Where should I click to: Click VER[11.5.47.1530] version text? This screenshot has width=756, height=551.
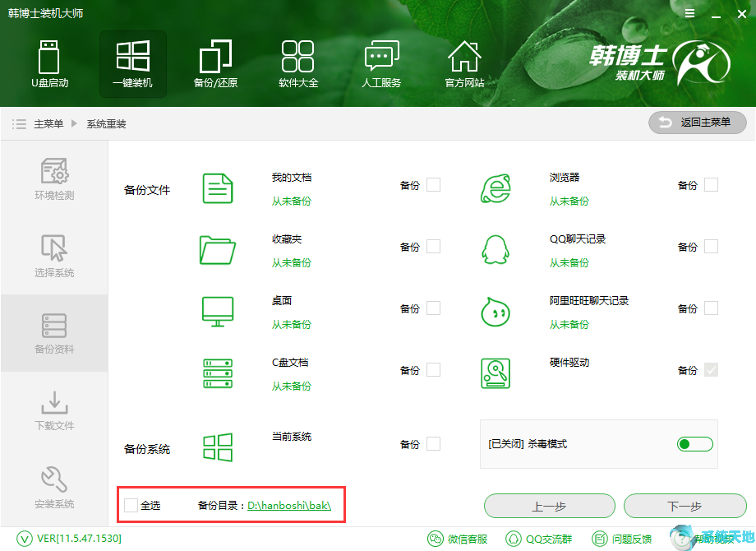point(79,539)
